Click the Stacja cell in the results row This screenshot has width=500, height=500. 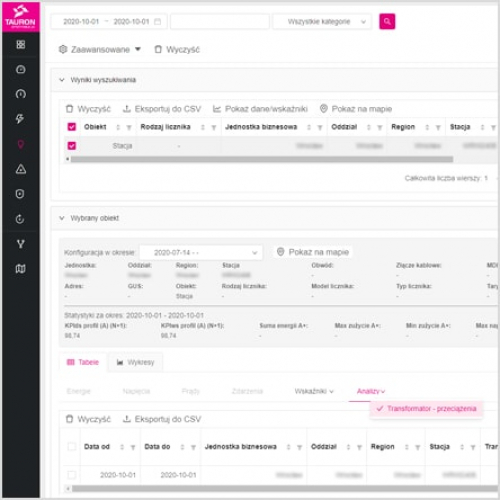[x=122, y=146]
